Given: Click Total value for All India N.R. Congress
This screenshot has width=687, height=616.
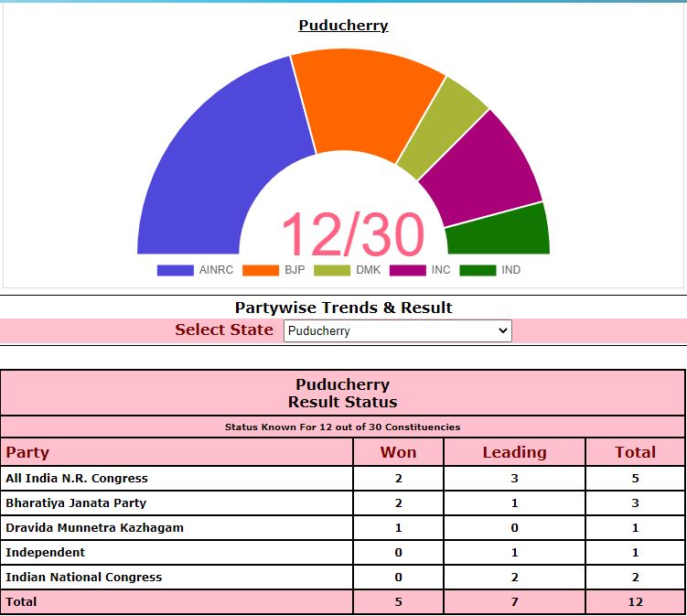Looking at the screenshot, I should click(x=635, y=479).
